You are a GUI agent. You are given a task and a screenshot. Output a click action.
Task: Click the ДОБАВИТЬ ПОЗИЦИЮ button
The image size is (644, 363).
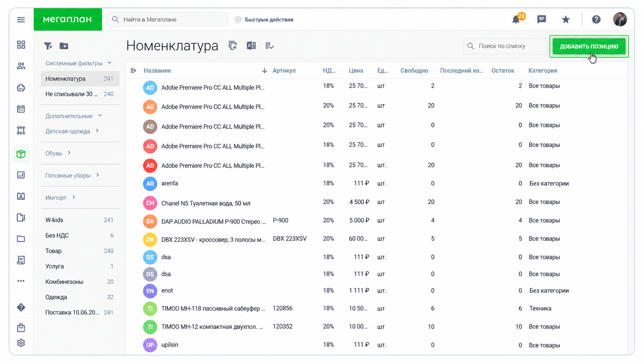coord(589,46)
